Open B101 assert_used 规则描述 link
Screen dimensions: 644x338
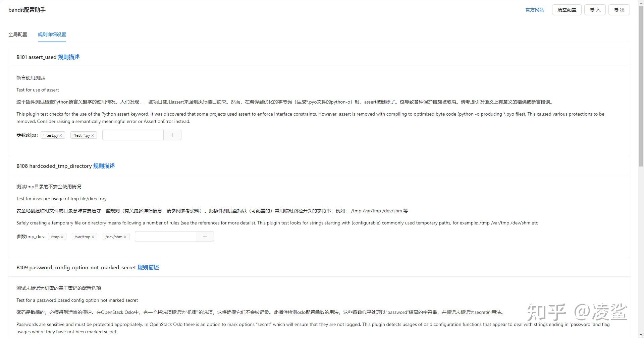coord(69,57)
